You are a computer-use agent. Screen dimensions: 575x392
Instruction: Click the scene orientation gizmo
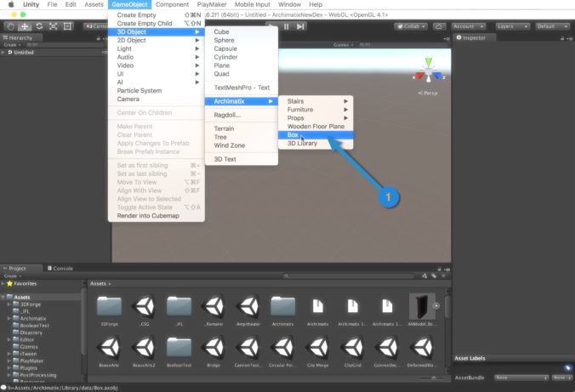(429, 71)
